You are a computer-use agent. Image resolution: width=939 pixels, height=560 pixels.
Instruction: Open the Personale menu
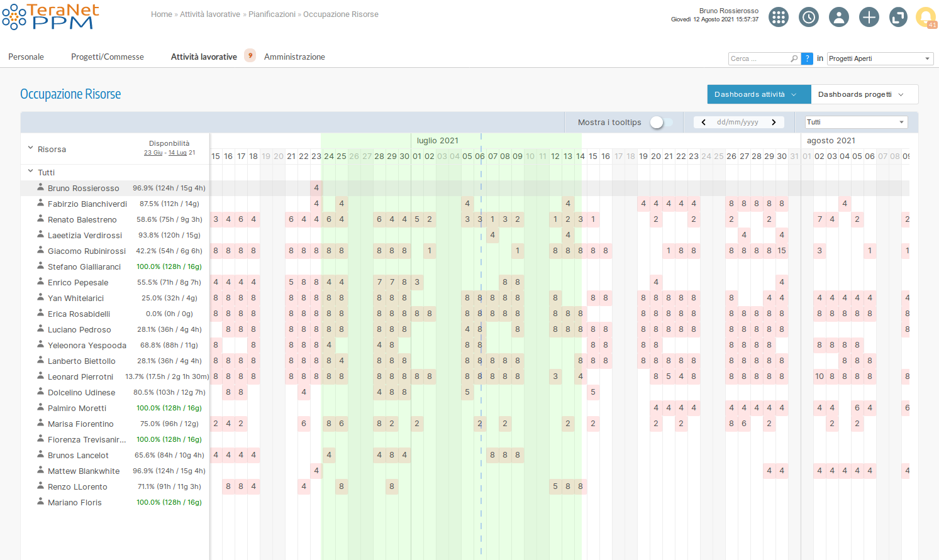pos(26,57)
